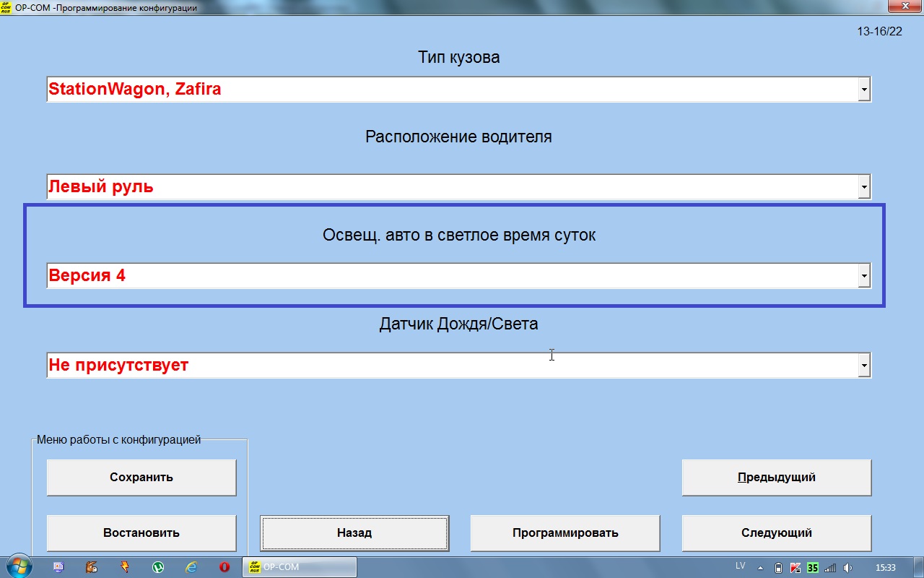The height and width of the screenshot is (578, 924).
Task: Switch the LV keyboard language indicator
Action: click(740, 565)
